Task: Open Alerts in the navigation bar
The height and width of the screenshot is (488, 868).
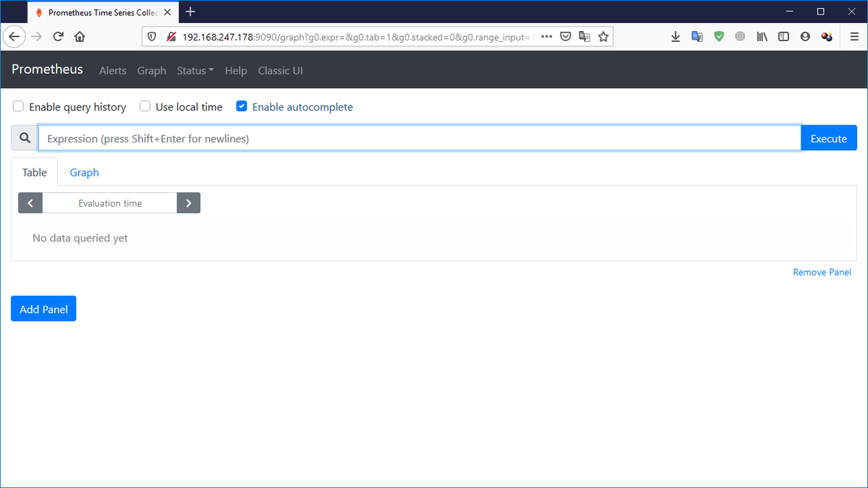Action: (113, 70)
